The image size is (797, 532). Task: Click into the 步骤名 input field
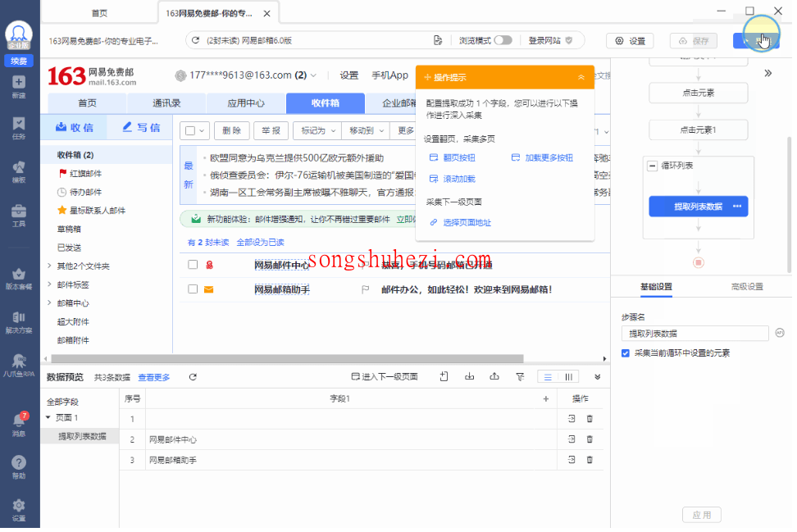click(695, 334)
